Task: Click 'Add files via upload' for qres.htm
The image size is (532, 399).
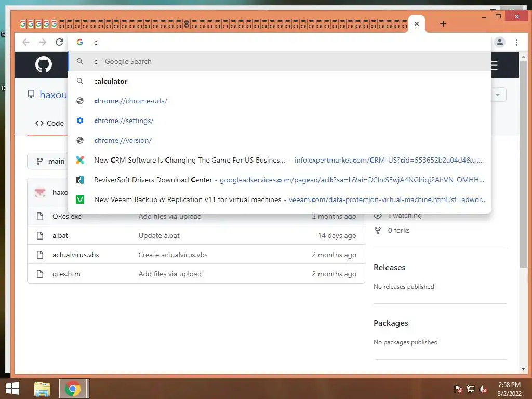Action: pos(170,274)
